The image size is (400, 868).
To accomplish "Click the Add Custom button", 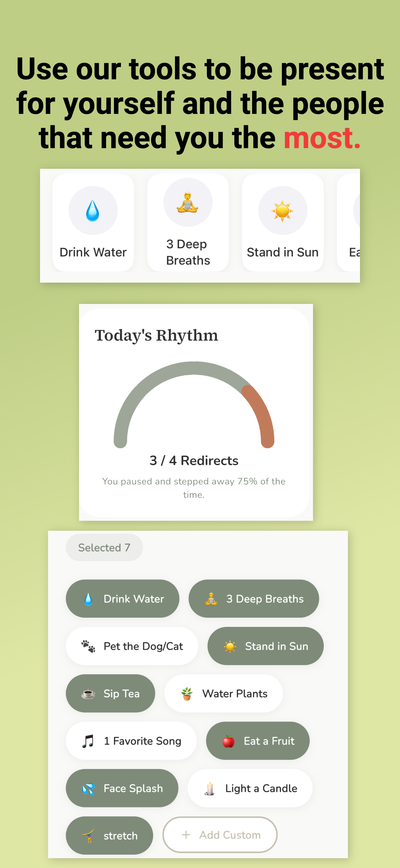I will (220, 835).
